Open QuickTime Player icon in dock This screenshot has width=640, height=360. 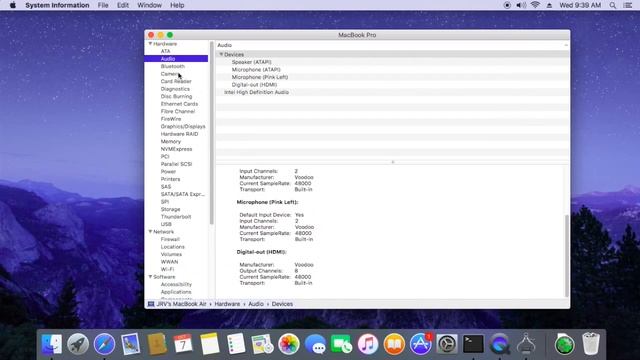500,344
